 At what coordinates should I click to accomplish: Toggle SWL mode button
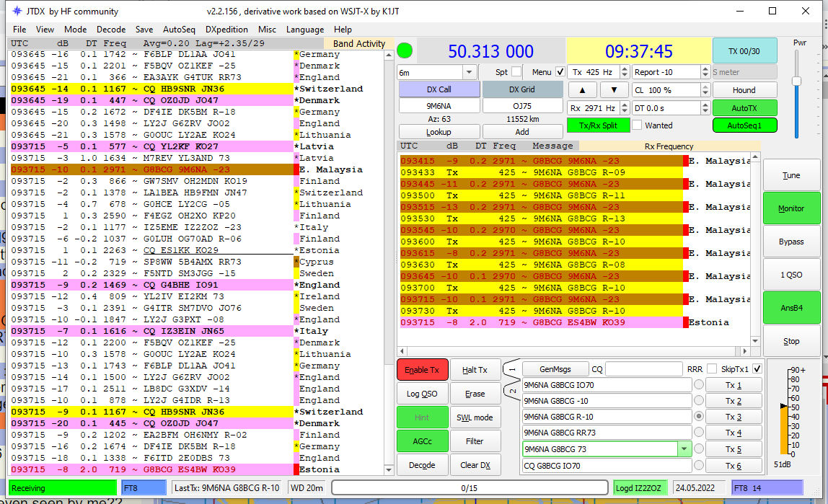pos(475,417)
